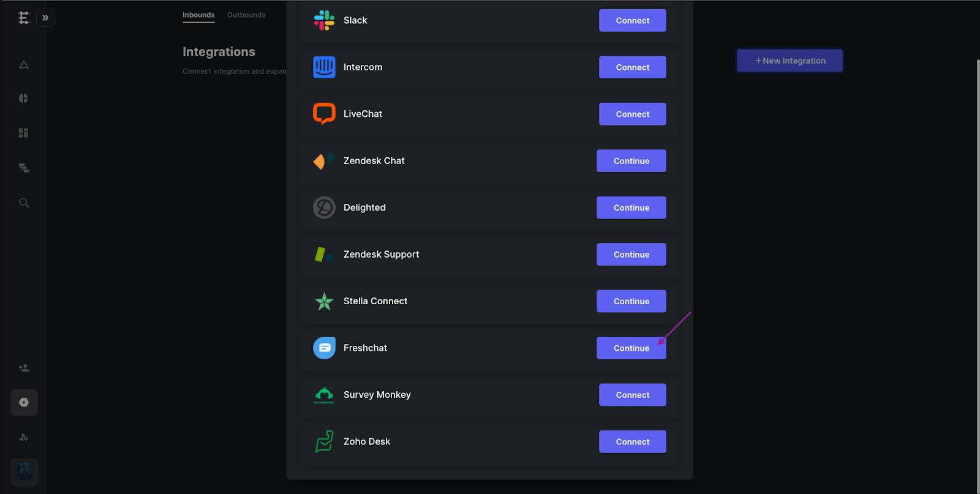Connect the Zoho Desk integration

pyautogui.click(x=633, y=441)
